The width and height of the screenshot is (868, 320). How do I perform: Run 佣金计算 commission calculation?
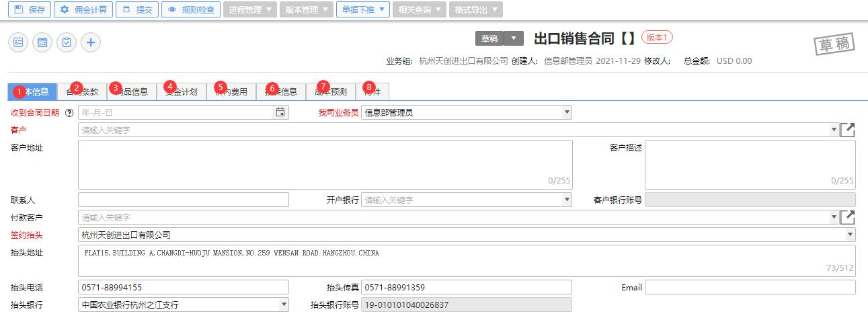pos(83,10)
